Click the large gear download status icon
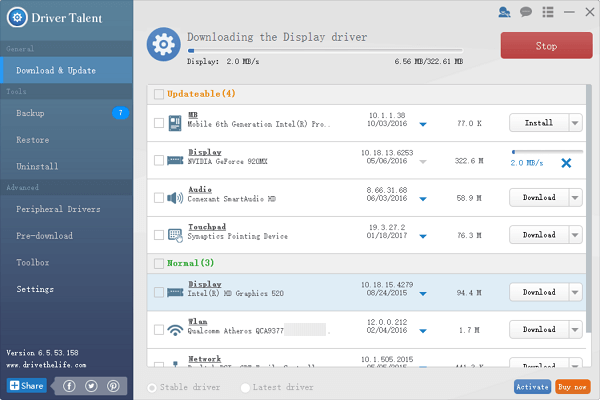 pos(163,44)
